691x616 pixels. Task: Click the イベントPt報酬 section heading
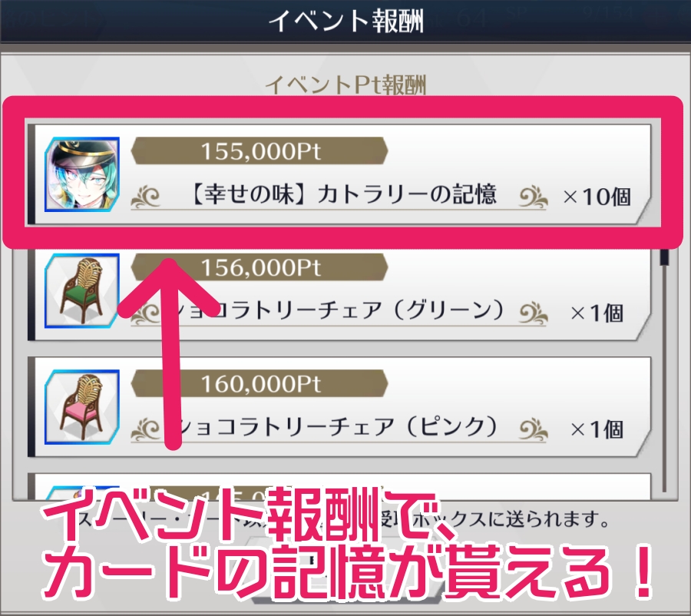pyautogui.click(x=346, y=84)
